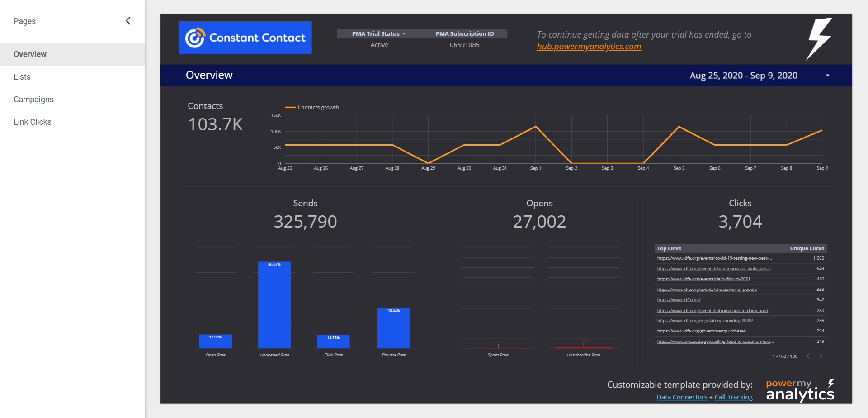Open the Lists page

pos(72,77)
